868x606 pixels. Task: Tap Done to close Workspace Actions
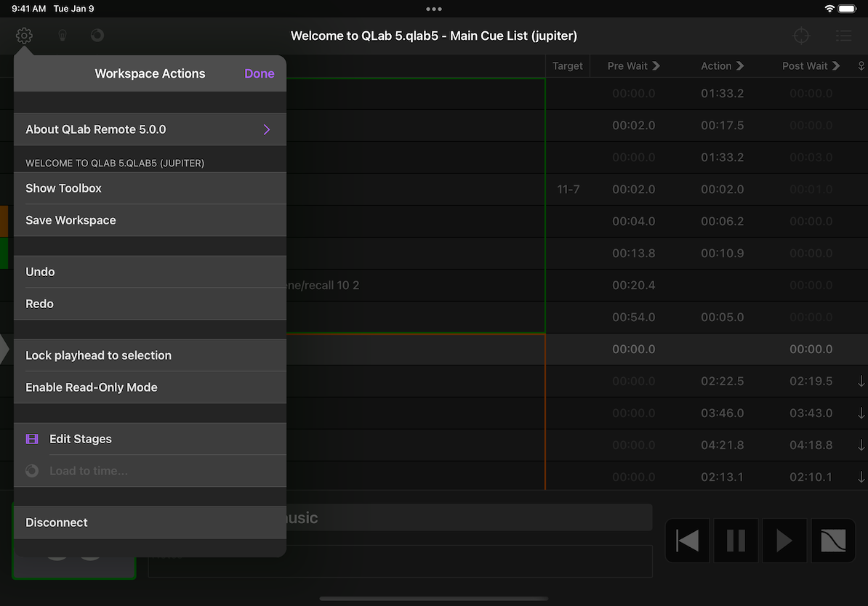260,73
